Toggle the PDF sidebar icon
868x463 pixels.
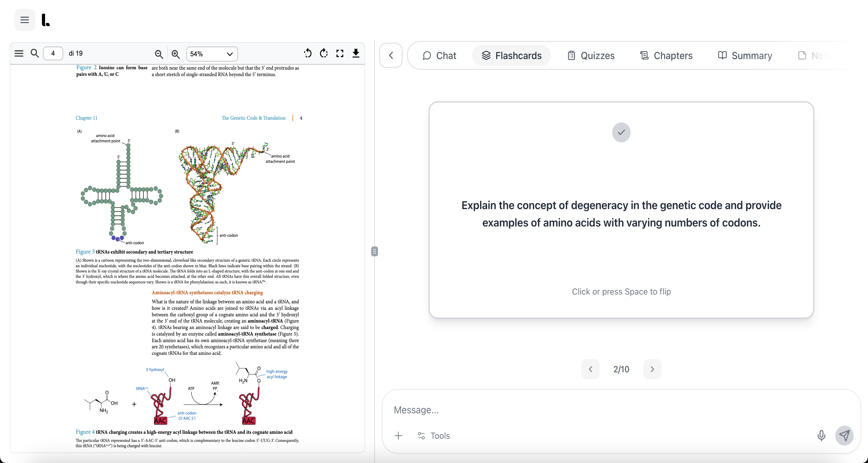(x=19, y=53)
